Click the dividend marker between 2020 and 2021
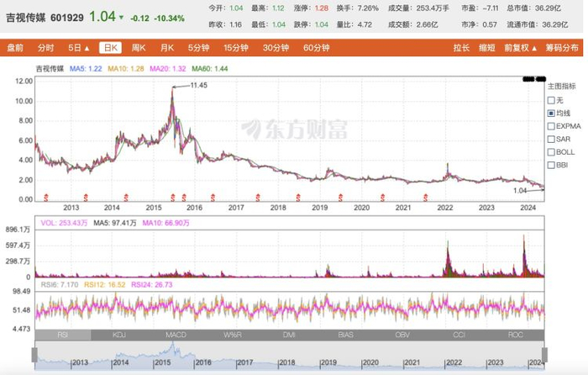588x375 pixels. click(383, 198)
